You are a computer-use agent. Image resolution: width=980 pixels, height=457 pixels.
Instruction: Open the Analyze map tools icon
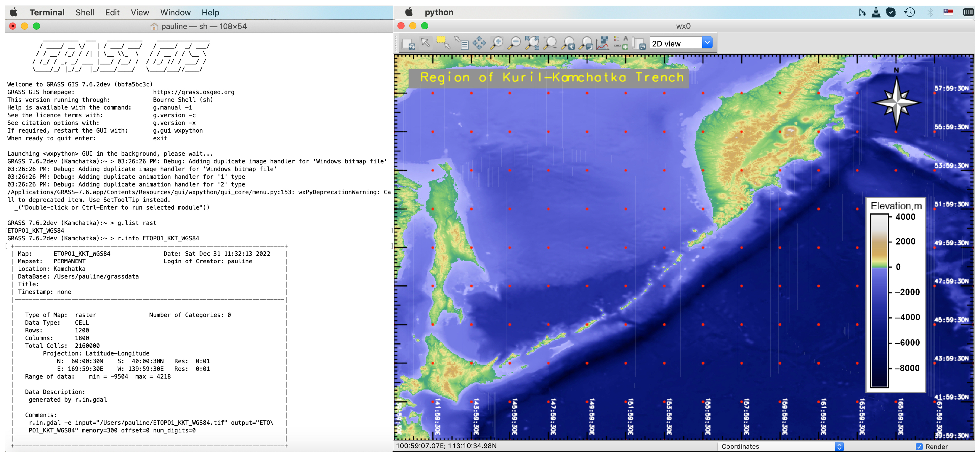coord(603,43)
